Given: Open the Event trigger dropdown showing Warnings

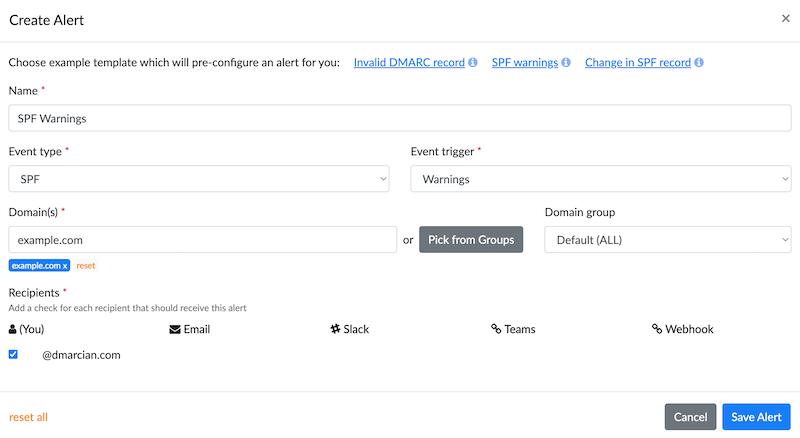Looking at the screenshot, I should click(x=601, y=179).
